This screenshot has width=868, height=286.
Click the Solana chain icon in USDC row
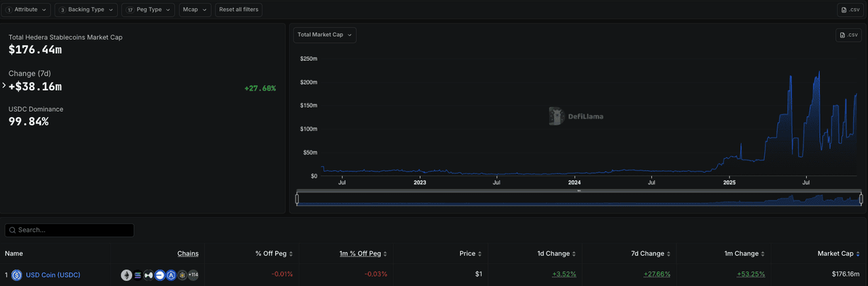coord(138,275)
